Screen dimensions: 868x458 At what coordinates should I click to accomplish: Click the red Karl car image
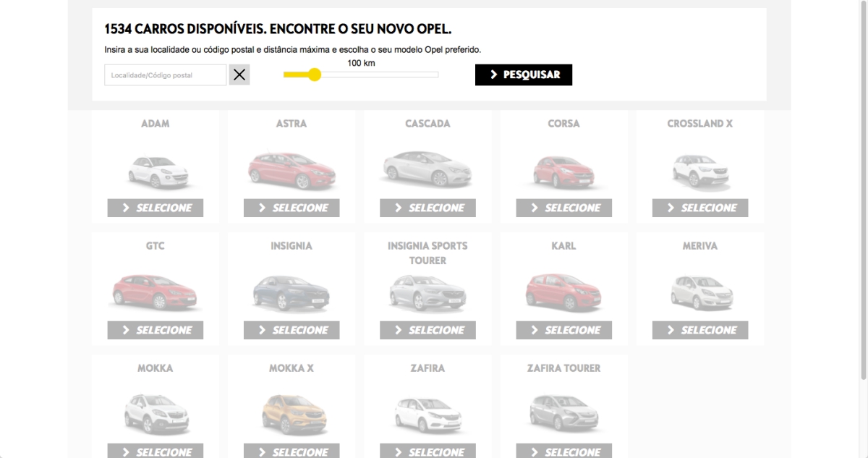coord(563,292)
